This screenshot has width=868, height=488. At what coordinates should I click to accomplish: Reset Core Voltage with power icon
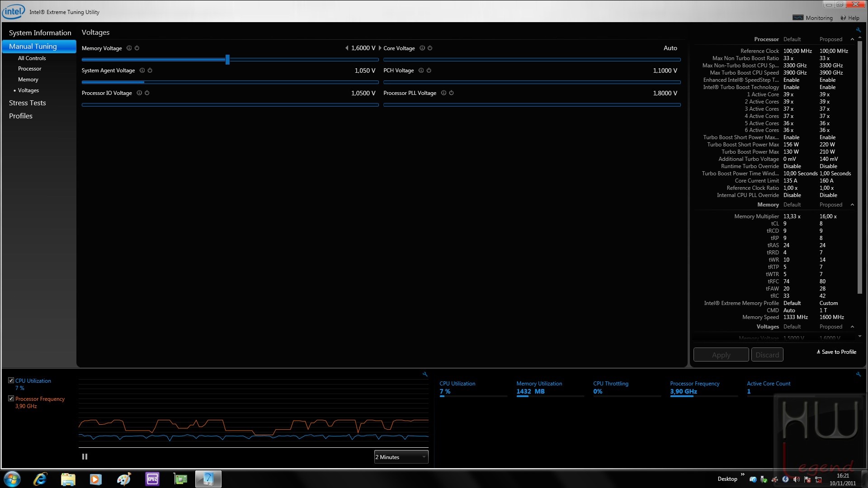[x=430, y=48]
